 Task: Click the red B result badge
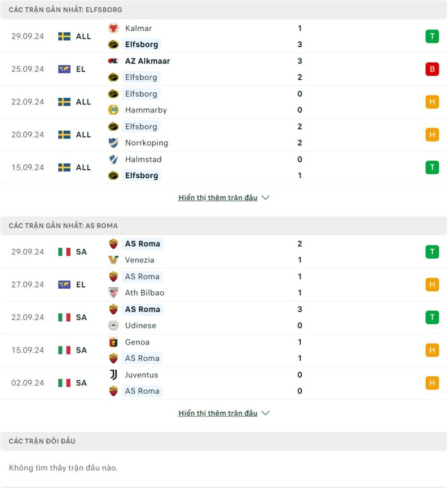(432, 69)
